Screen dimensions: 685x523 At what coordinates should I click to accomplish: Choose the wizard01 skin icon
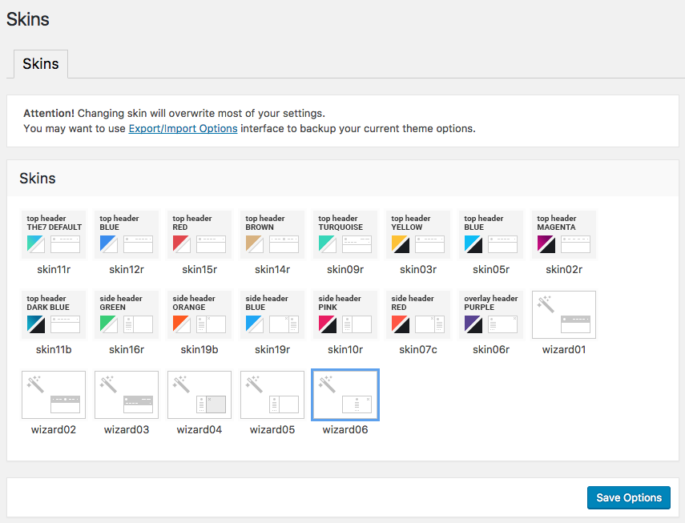pos(564,315)
